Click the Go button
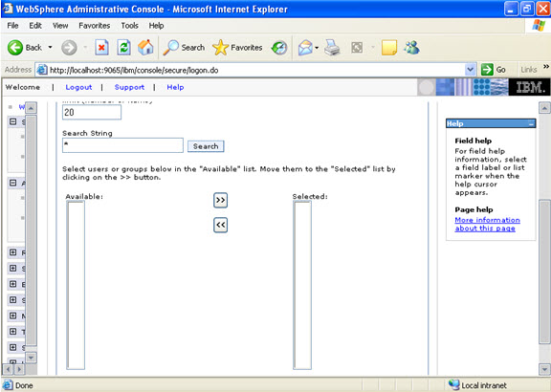 coord(494,70)
